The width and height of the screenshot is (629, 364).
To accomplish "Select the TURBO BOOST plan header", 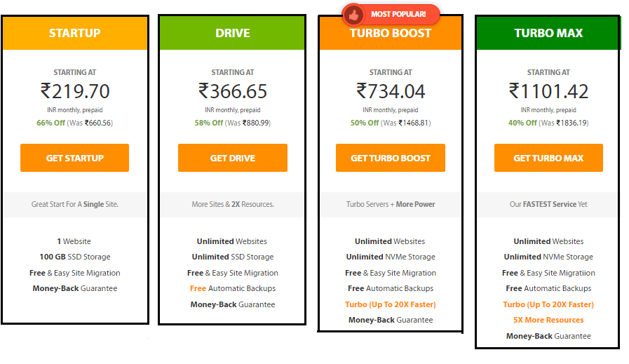I will click(391, 33).
